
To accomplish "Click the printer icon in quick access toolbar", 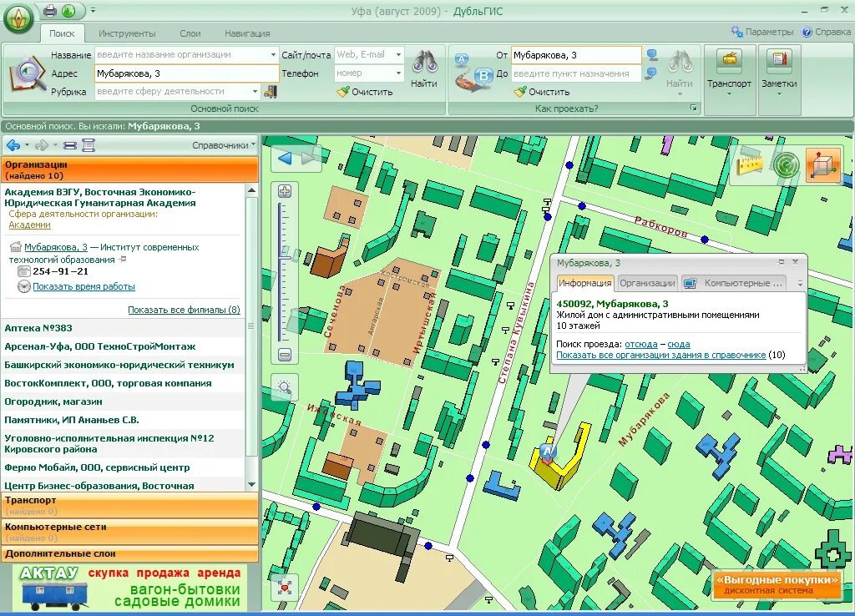I will (x=49, y=10).
